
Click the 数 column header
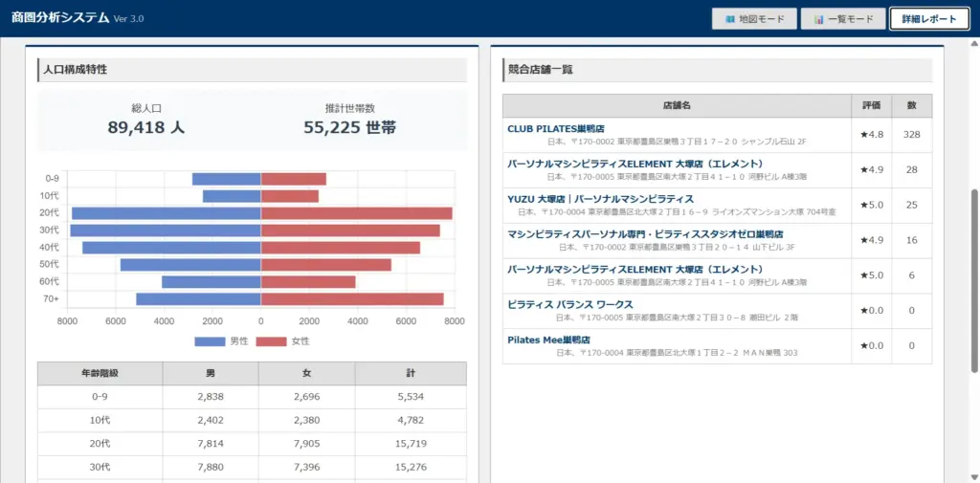[x=912, y=106]
